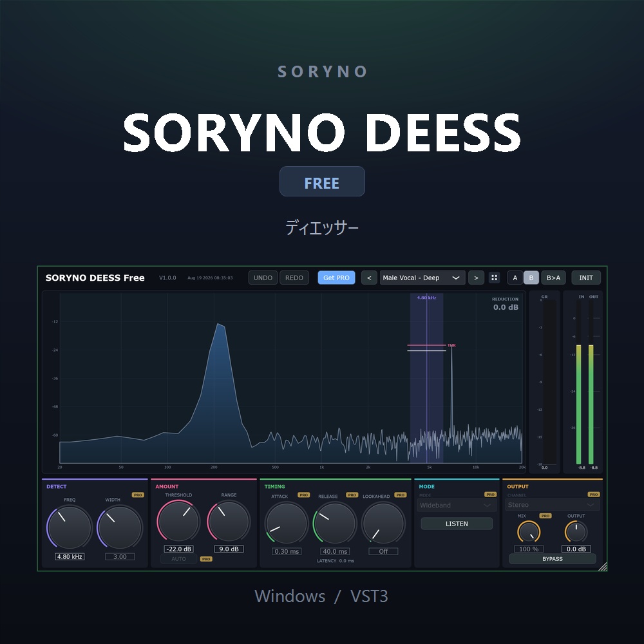Click the lookahead Off value field
This screenshot has height=644, width=644.
click(383, 551)
